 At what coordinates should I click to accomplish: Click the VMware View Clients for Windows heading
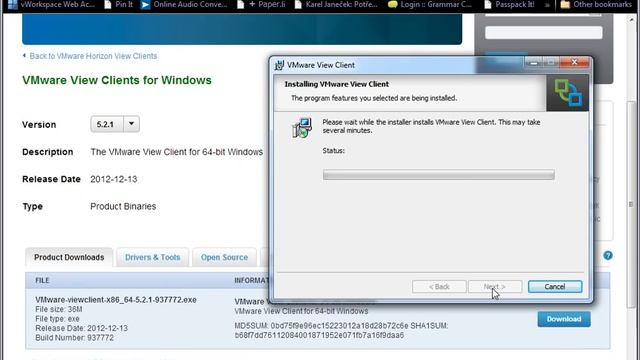(x=117, y=80)
